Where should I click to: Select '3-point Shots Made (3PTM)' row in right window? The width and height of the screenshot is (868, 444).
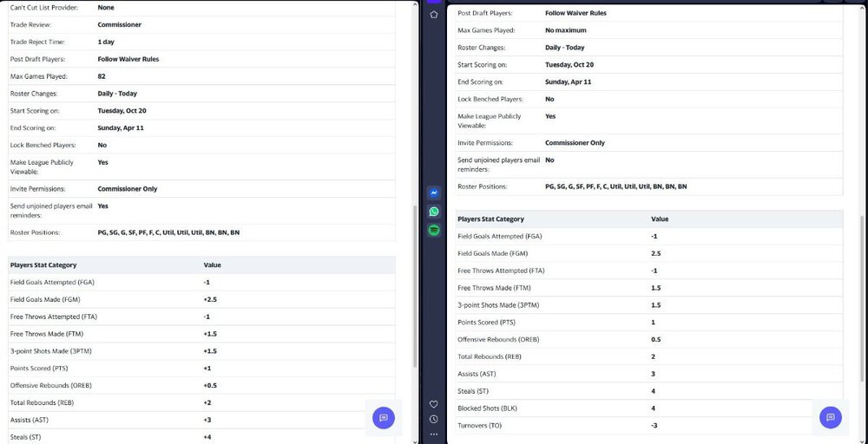click(x=649, y=304)
